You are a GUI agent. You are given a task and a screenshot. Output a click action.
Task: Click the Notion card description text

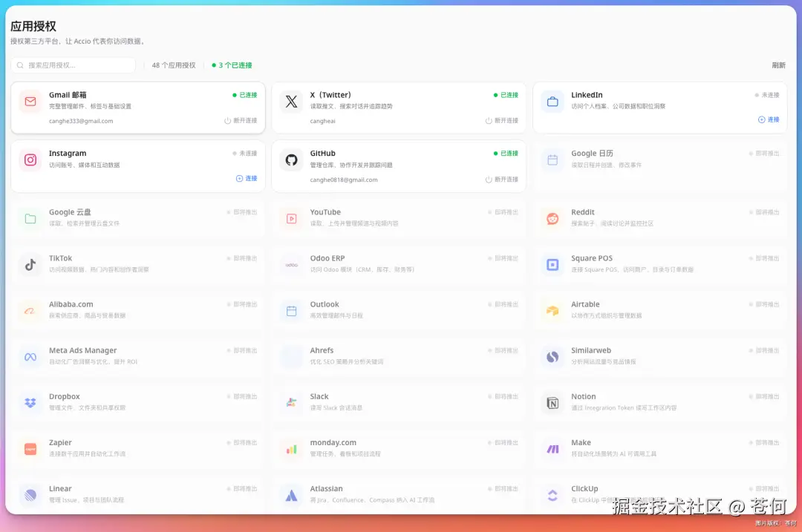(x=624, y=408)
